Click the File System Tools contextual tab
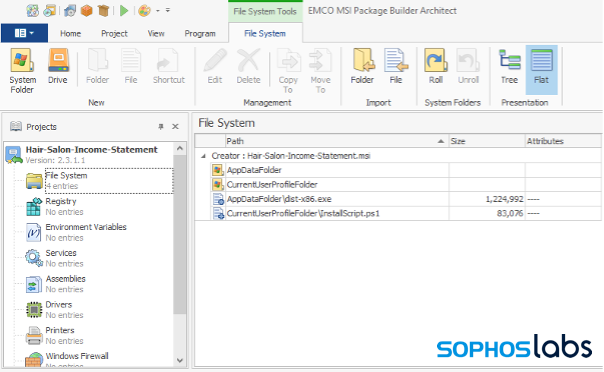The height and width of the screenshot is (372, 604). click(x=265, y=12)
